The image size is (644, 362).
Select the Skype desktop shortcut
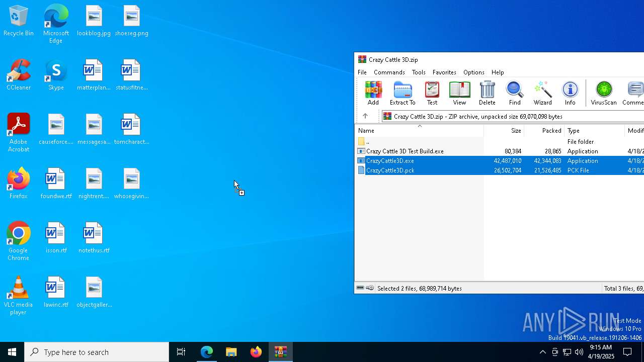[56, 75]
